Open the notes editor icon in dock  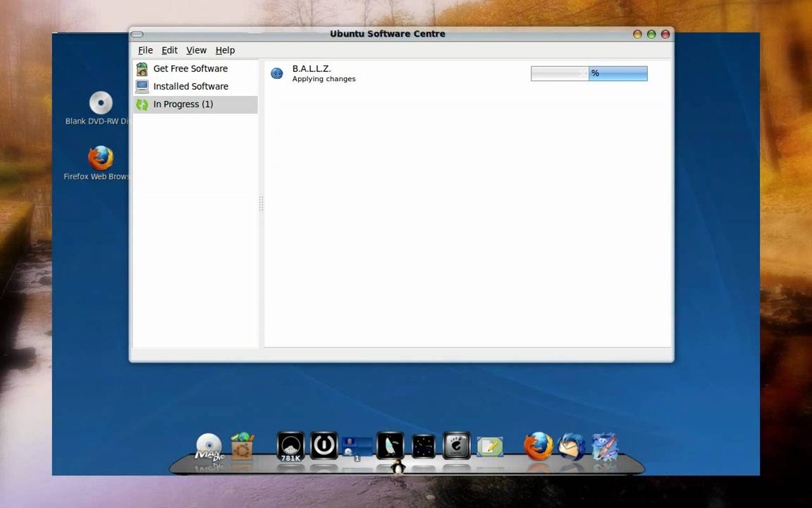click(490, 447)
